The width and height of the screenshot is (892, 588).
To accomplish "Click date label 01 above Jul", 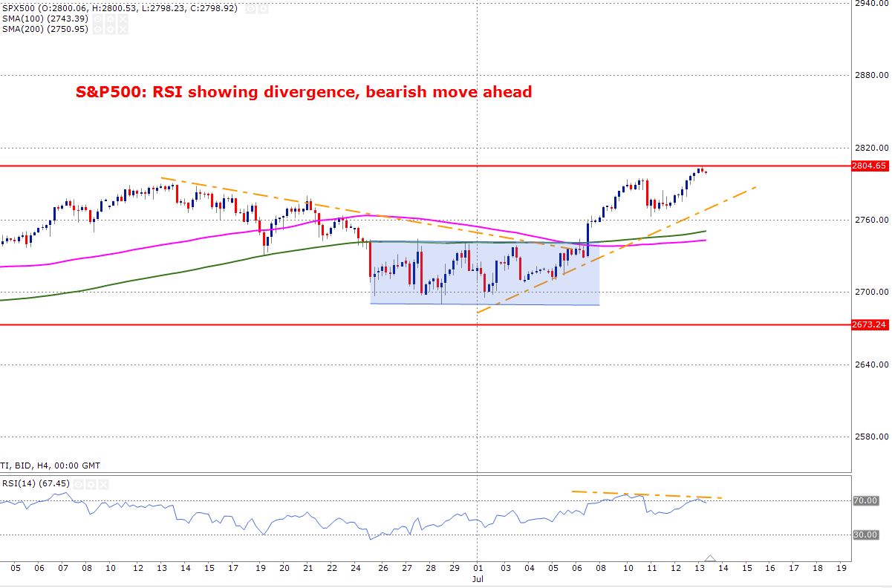I will (478, 567).
